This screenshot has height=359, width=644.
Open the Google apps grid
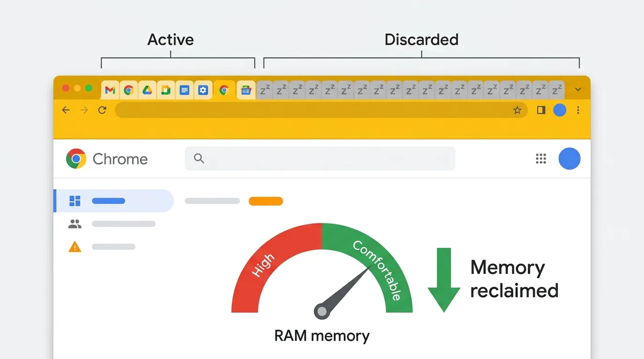(541, 159)
